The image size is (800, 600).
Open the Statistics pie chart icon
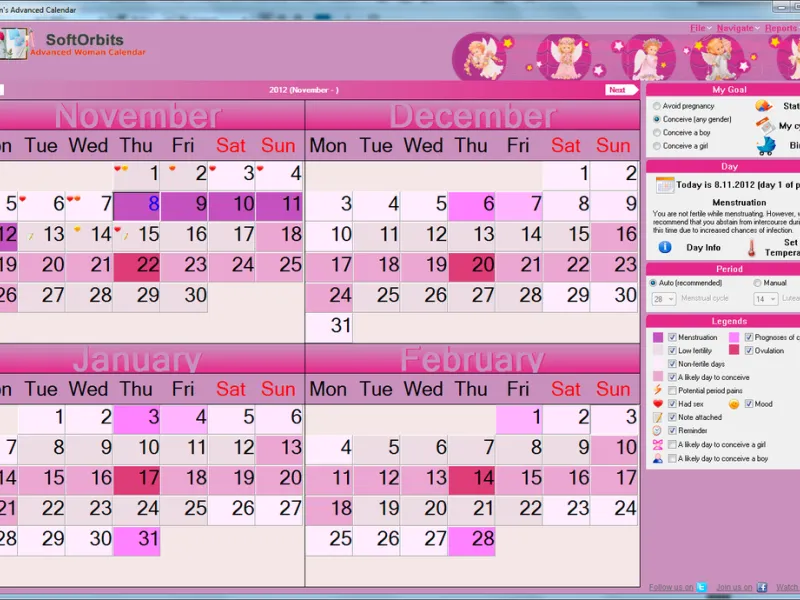click(763, 106)
